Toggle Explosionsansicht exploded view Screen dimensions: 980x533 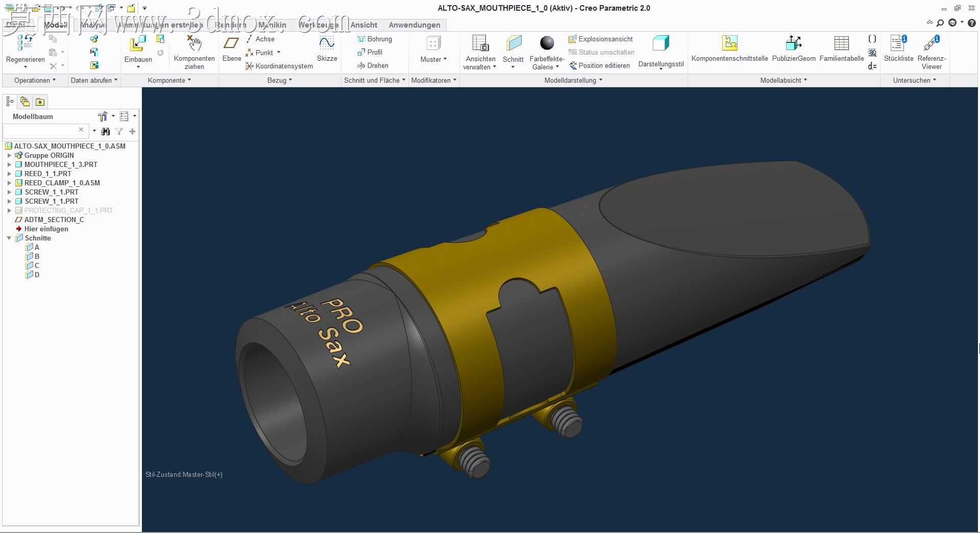pyautogui.click(x=601, y=39)
